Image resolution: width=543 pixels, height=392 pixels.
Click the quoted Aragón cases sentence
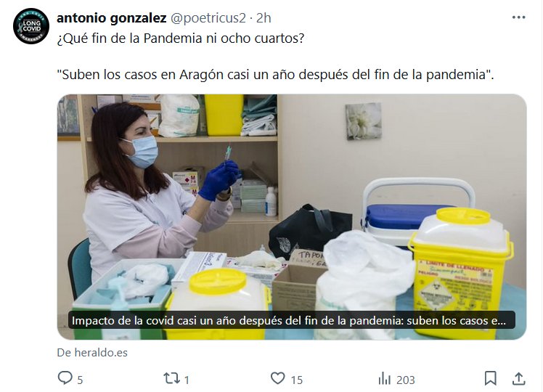[x=275, y=75]
